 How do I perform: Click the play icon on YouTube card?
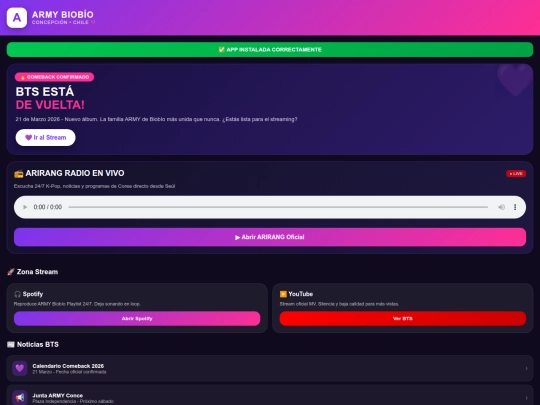pos(283,294)
